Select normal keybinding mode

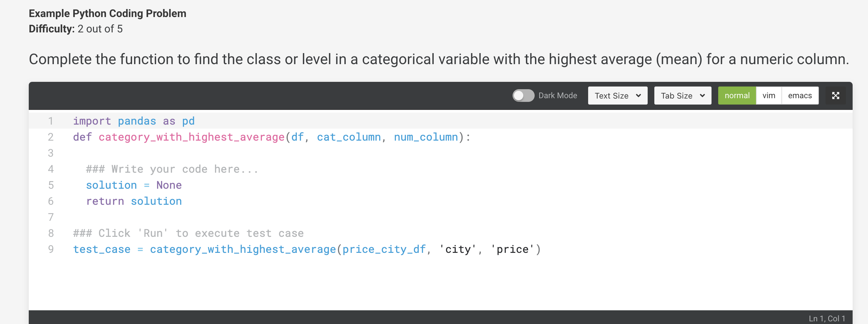click(x=737, y=96)
